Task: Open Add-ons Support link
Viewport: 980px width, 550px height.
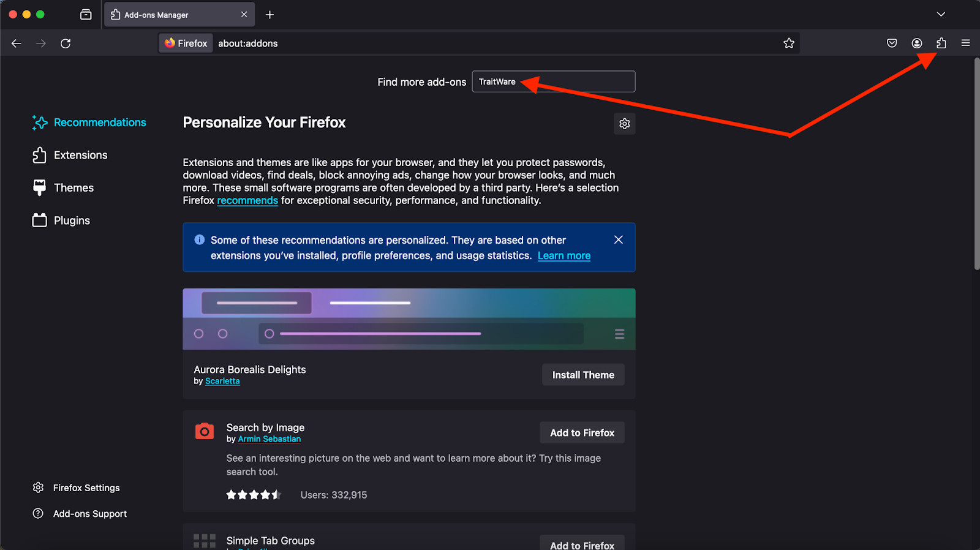Action: pyautogui.click(x=80, y=514)
